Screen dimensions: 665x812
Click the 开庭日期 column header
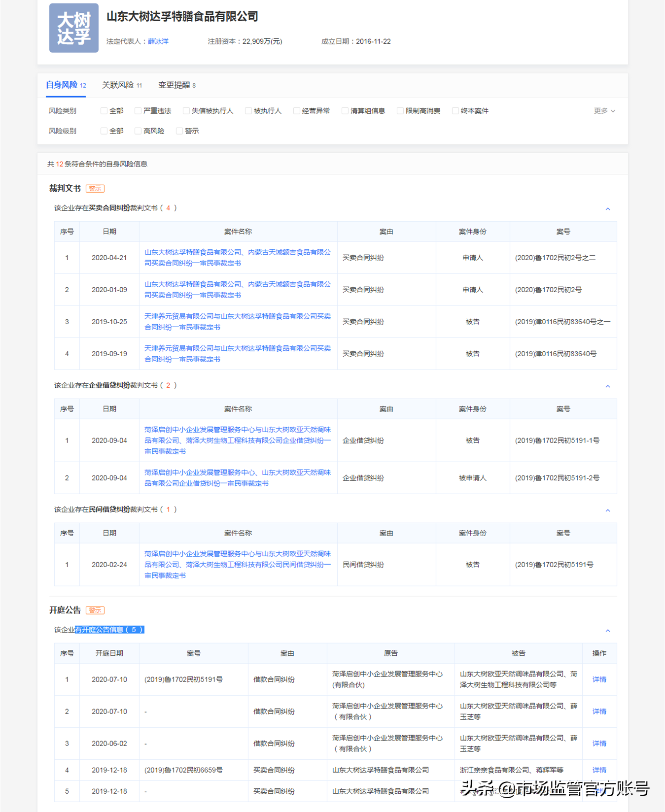(109, 653)
